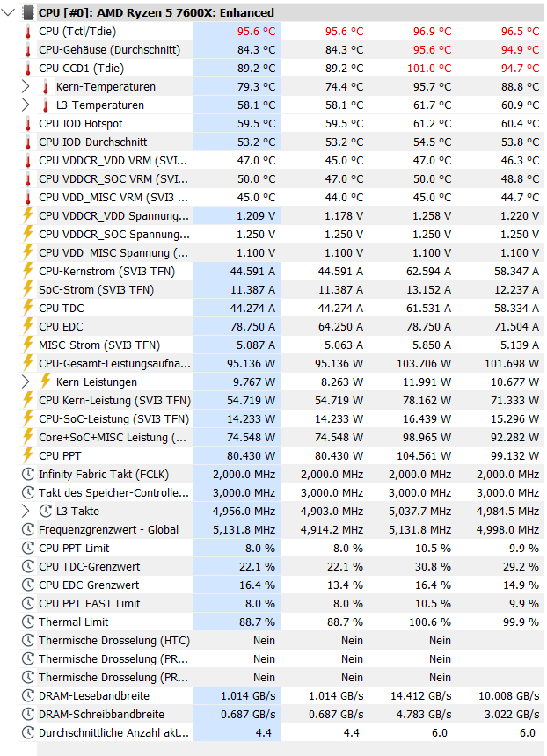Click the 4,914.2 MHz minimum of Frequenzgrenzwert - Global

(x=332, y=529)
